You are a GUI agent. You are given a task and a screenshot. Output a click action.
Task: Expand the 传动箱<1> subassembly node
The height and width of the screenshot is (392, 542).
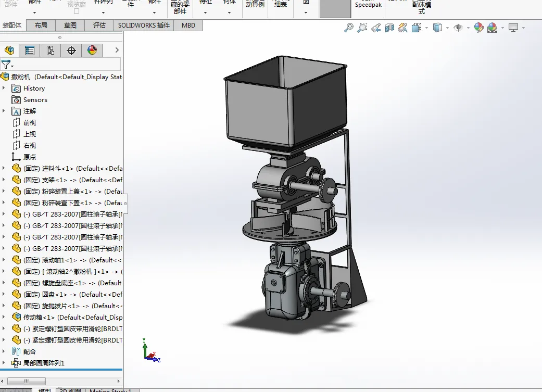tap(4, 317)
